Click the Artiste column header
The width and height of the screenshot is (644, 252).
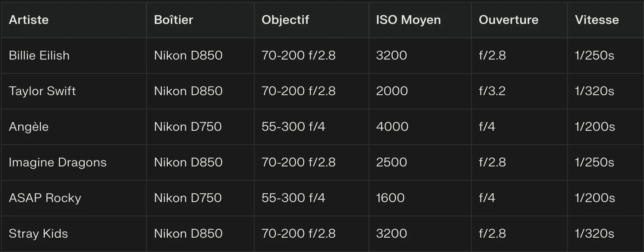point(29,20)
